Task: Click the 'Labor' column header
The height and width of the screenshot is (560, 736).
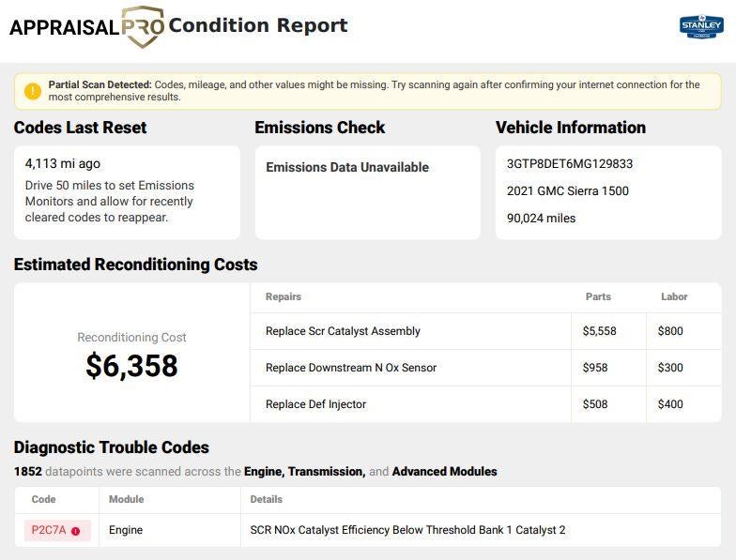Action: tap(674, 296)
